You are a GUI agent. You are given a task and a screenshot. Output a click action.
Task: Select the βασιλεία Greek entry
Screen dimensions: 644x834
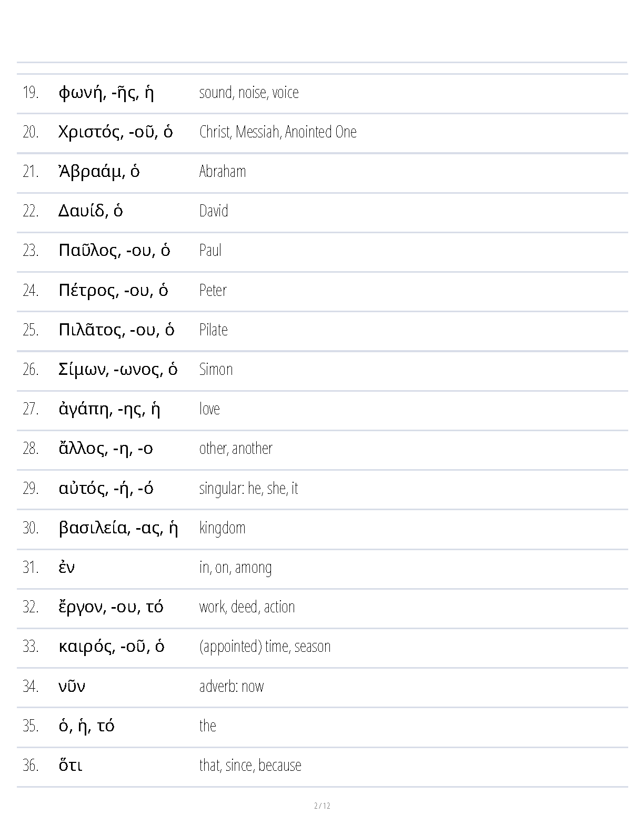118,528
